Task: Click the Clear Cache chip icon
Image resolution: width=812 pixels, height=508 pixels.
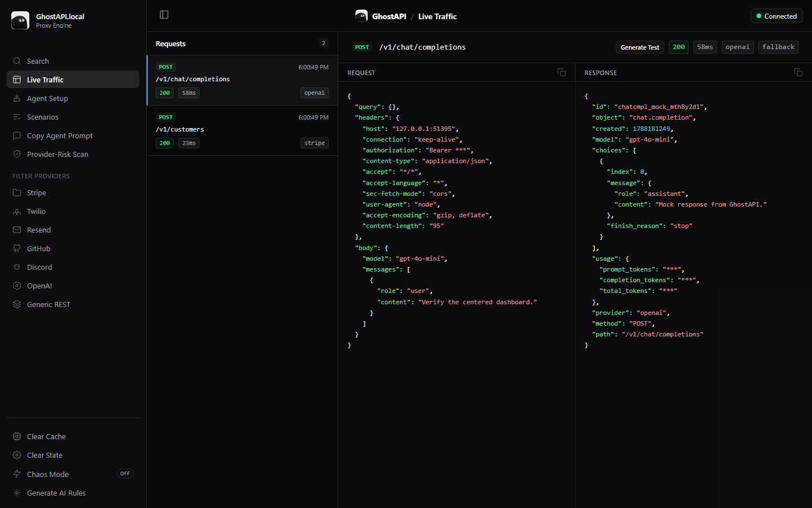Action: 17,436
